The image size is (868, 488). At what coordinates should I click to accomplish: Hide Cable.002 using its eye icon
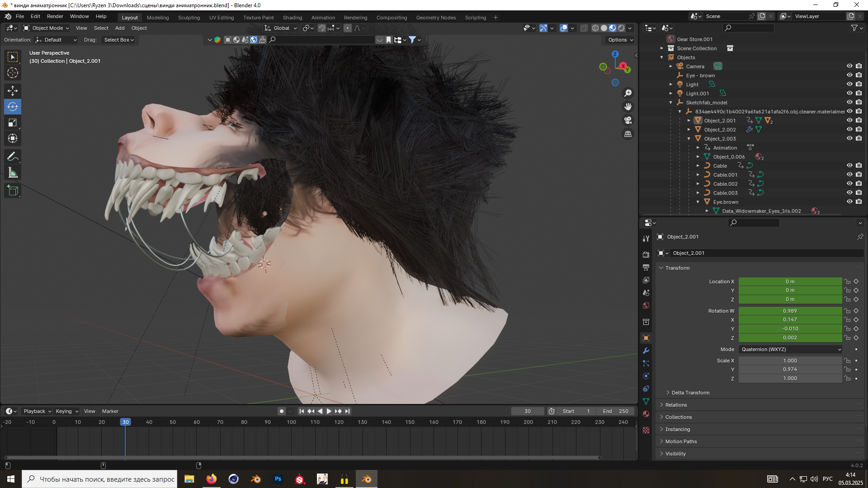849,183
